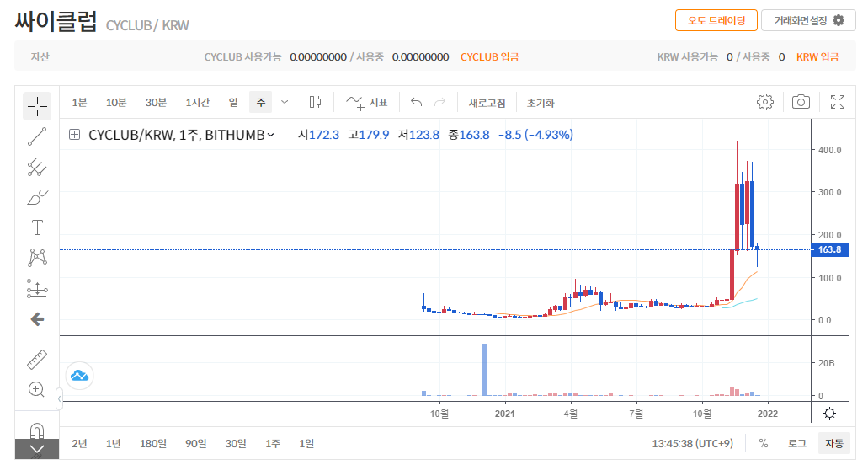Click the -8.5 (-4.93%) change value
The height and width of the screenshot is (465, 868).
click(535, 135)
